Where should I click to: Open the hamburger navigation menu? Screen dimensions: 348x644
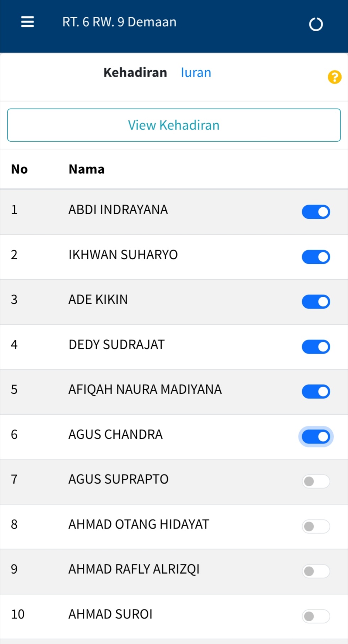coord(27,22)
